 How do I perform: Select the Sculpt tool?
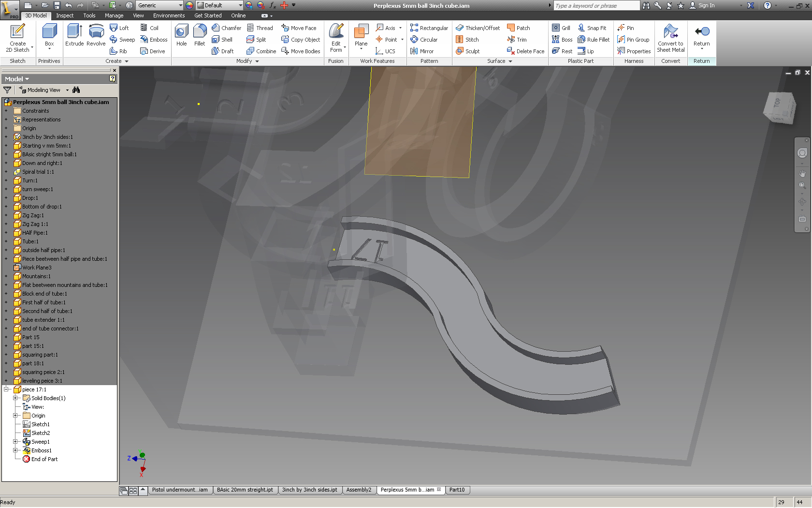coord(468,51)
